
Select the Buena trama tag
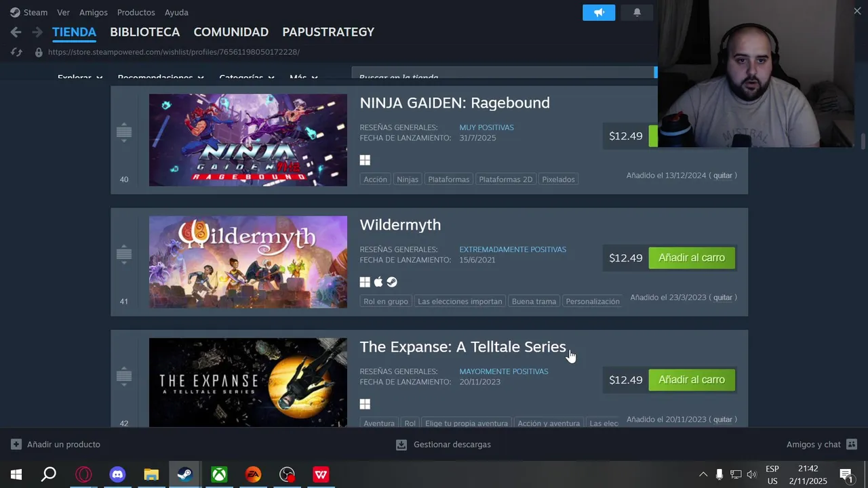[534, 301]
